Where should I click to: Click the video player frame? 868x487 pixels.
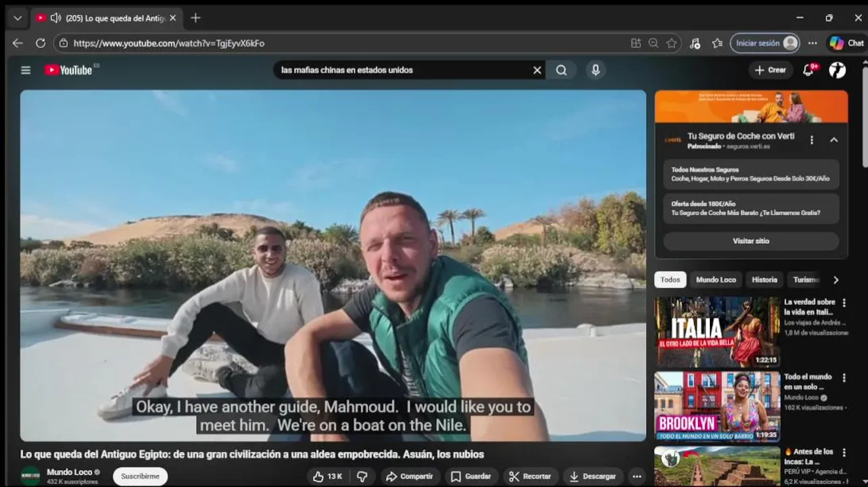(333, 266)
